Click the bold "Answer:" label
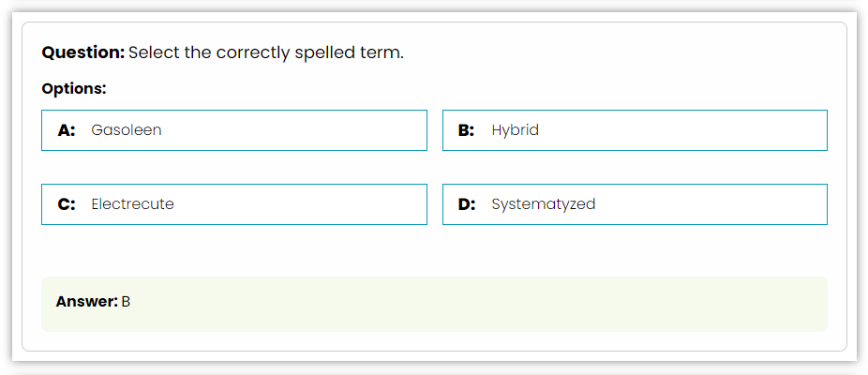The image size is (868, 375). (87, 302)
